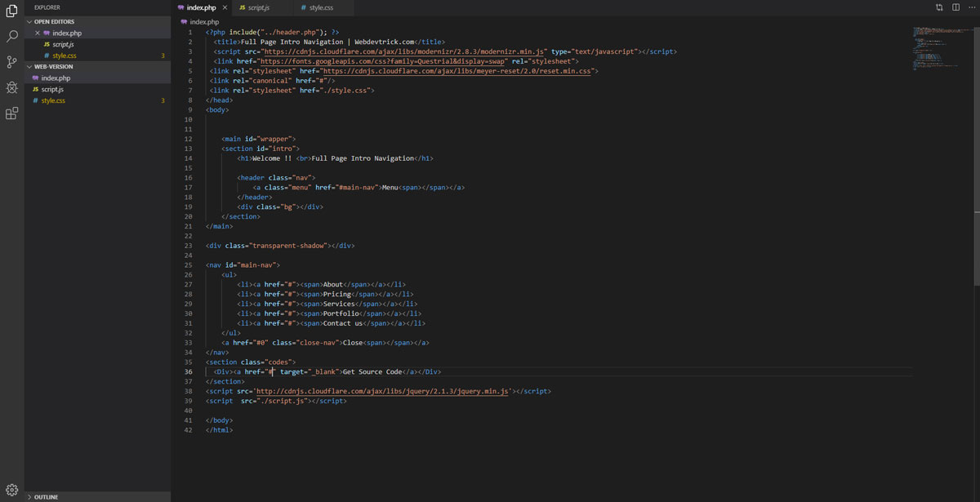Viewport: 980px width, 502px height.
Task: Open the Run and Debug view
Action: (11, 87)
